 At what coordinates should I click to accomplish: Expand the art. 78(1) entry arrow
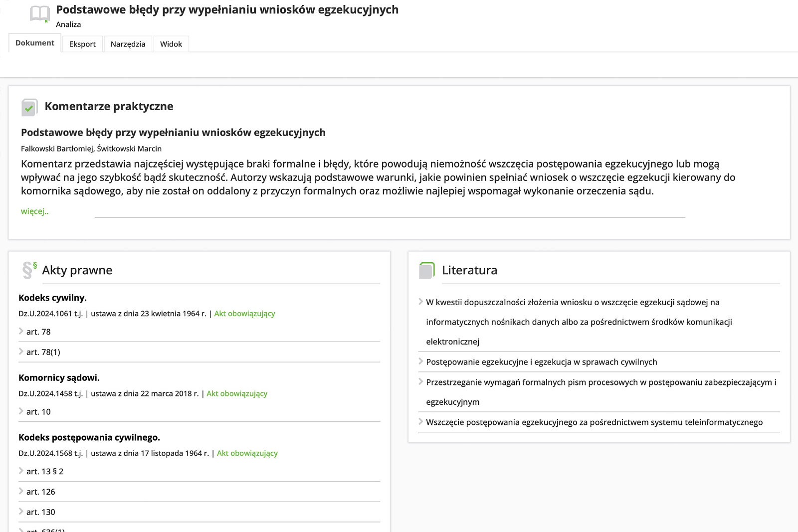click(21, 352)
